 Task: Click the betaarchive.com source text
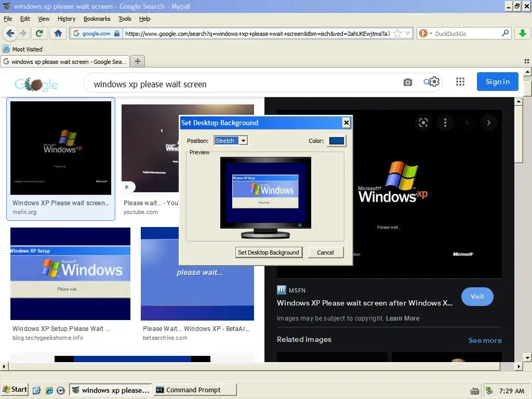165,338
